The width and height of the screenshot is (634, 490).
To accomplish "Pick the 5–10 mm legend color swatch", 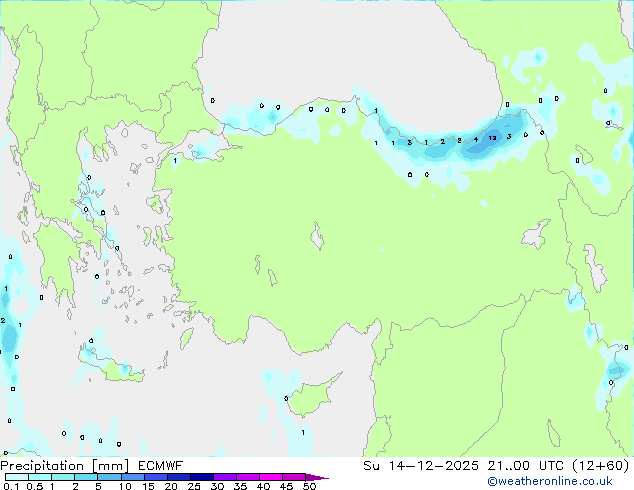I will click(109, 477).
